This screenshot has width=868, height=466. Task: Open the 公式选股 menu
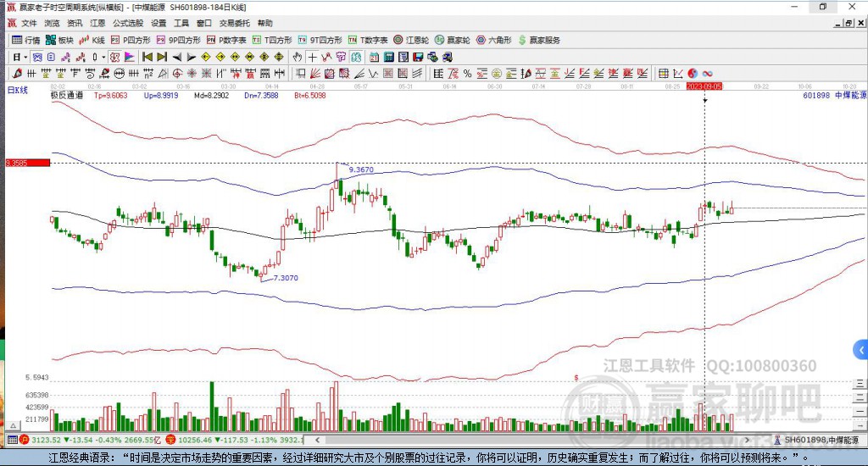tap(128, 23)
